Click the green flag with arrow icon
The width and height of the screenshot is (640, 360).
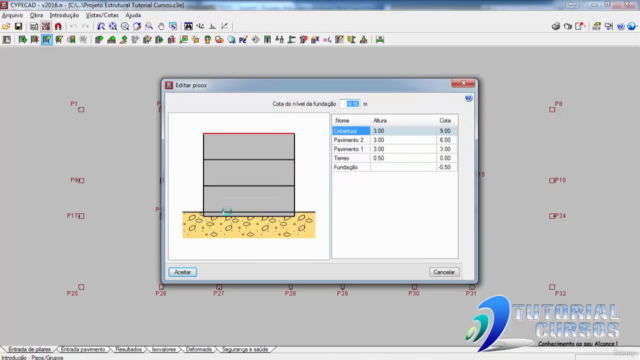pos(23,40)
